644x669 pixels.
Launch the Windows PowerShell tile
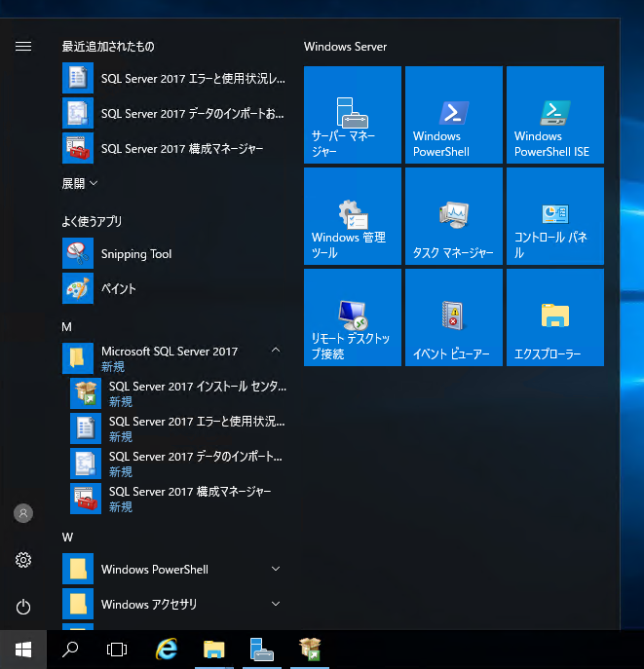(x=454, y=114)
